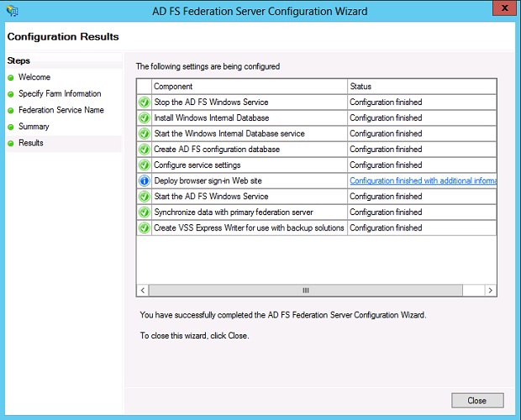Click status 'Configuration finished' for Stop the AD FS Windows Service
This screenshot has height=420, width=521.
pyautogui.click(x=386, y=102)
